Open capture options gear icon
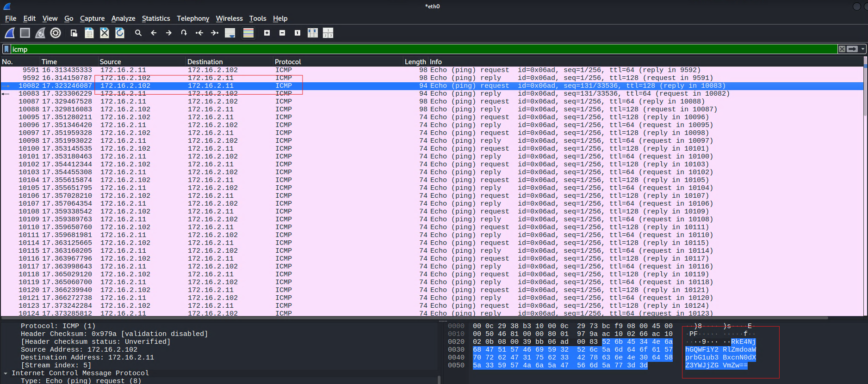Screen dimensions: 868x384 coord(56,33)
